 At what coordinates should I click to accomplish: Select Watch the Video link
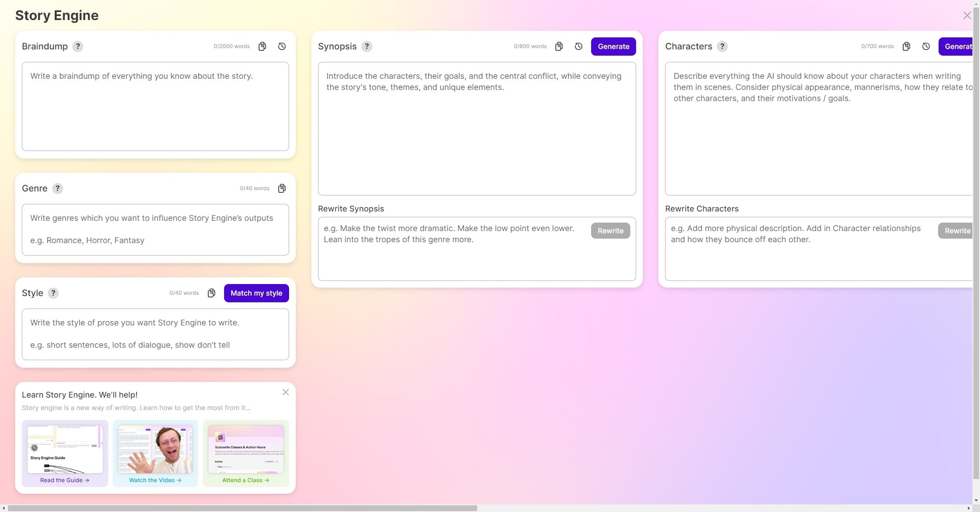pyautogui.click(x=155, y=479)
